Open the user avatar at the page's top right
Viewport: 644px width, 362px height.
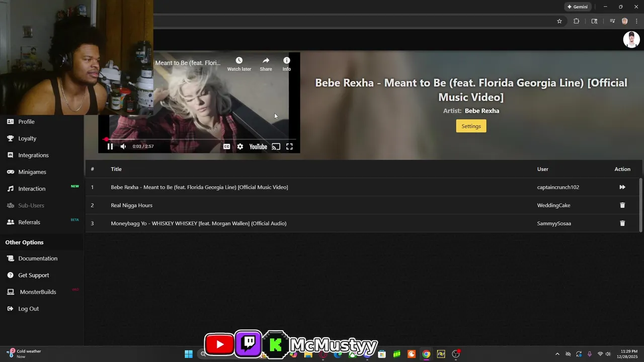[x=631, y=40]
